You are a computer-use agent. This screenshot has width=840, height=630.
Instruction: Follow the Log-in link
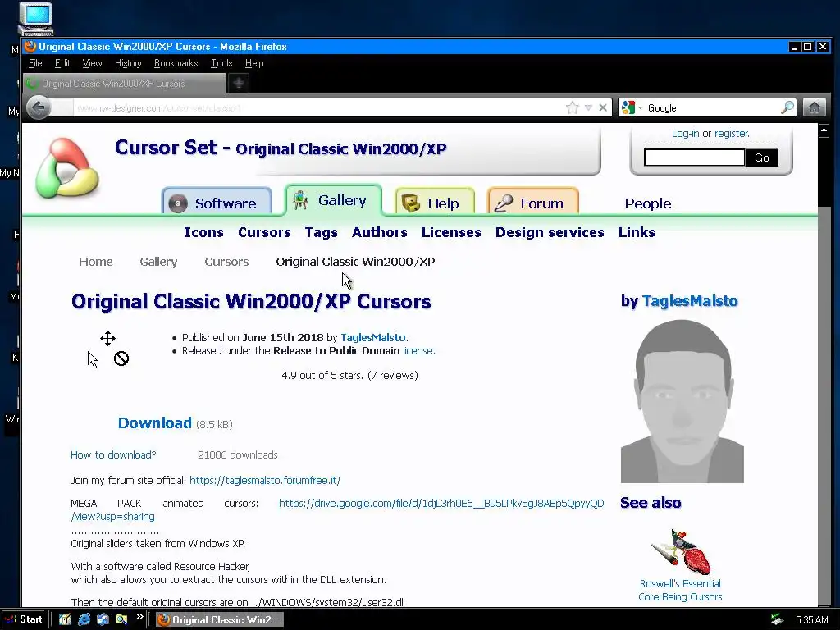tap(685, 134)
